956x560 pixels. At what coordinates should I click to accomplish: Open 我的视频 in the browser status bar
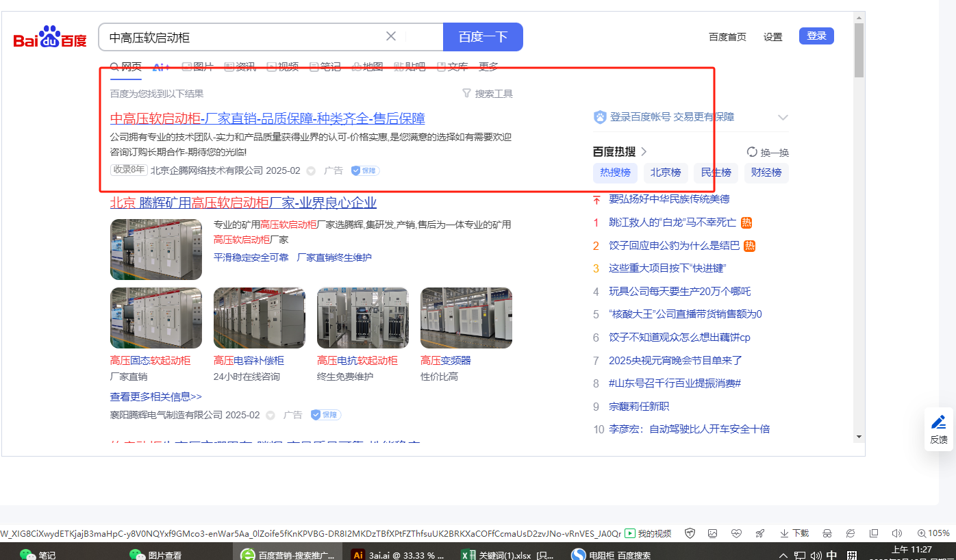(x=648, y=533)
